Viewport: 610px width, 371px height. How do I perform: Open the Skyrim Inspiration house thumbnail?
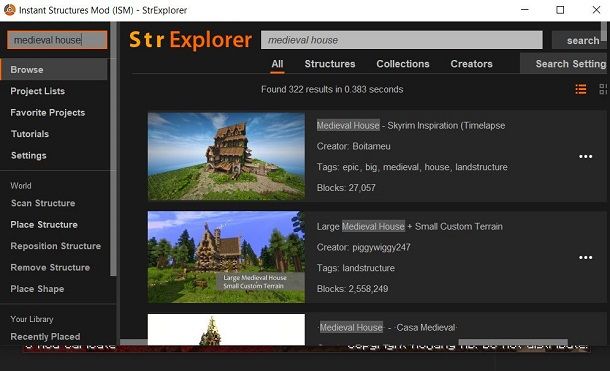[226, 156]
